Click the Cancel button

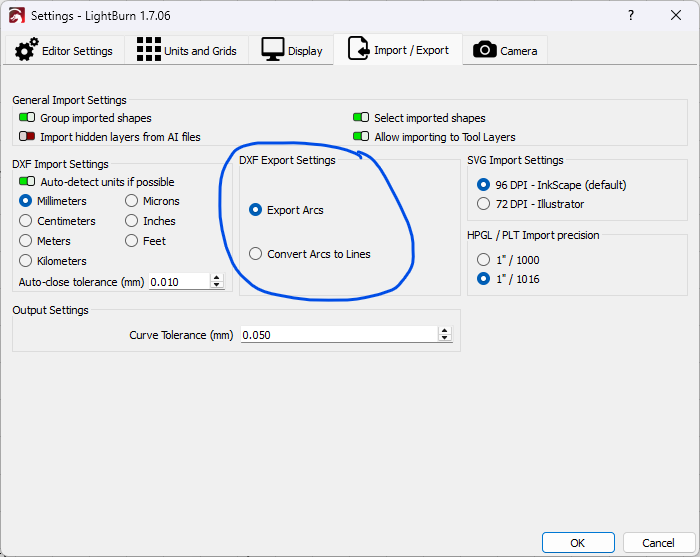657,542
